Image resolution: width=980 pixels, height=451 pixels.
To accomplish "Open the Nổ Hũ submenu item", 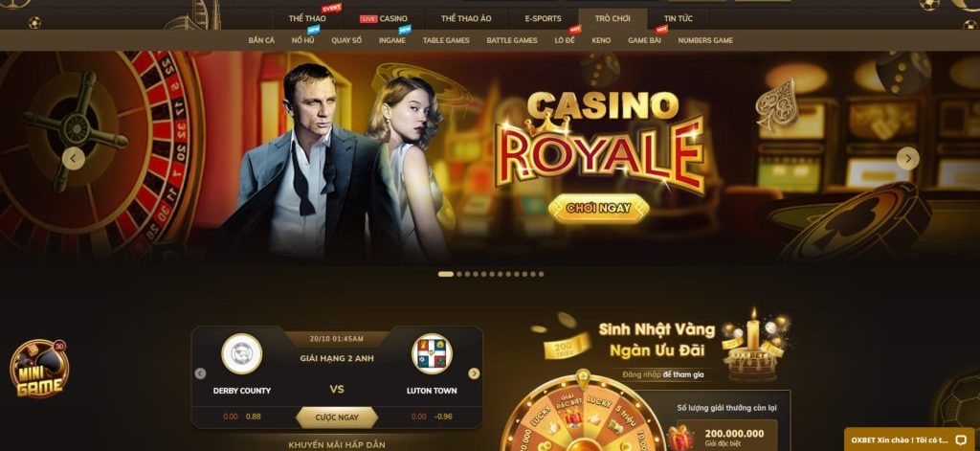I will coord(302,40).
